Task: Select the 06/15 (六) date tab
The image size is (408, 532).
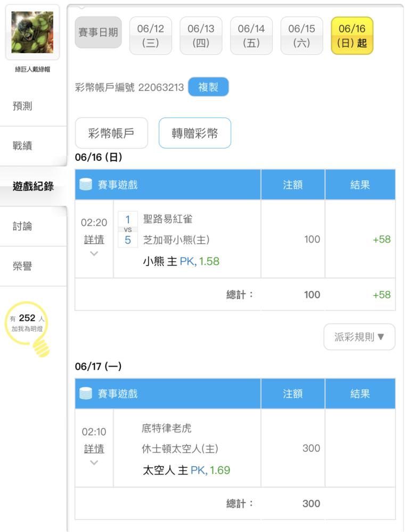Action: point(301,36)
